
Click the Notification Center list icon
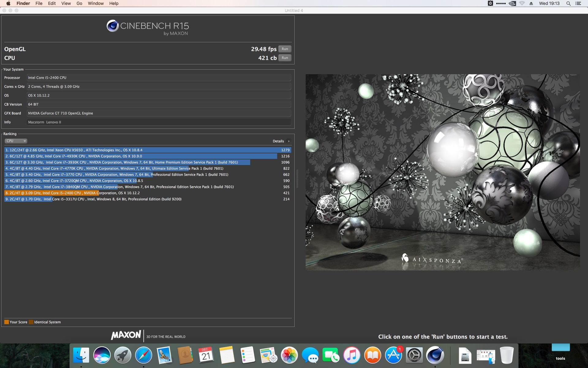click(x=578, y=3)
